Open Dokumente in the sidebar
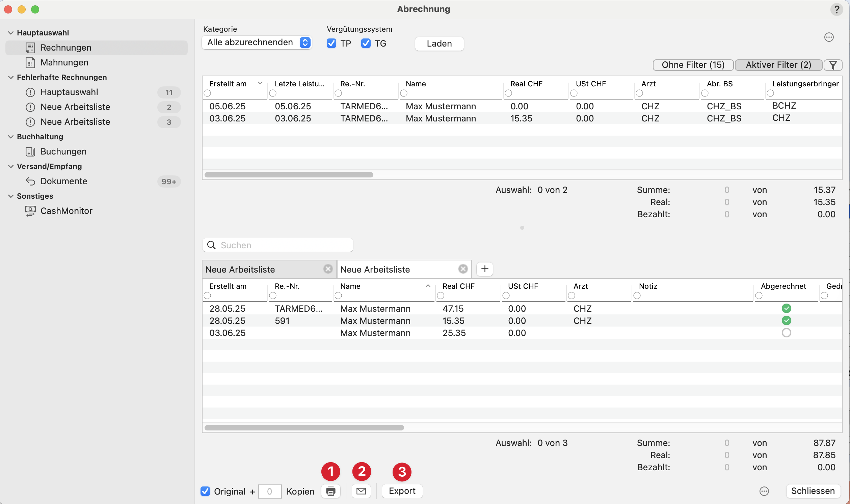Viewport: 850px width, 504px height. click(97, 181)
